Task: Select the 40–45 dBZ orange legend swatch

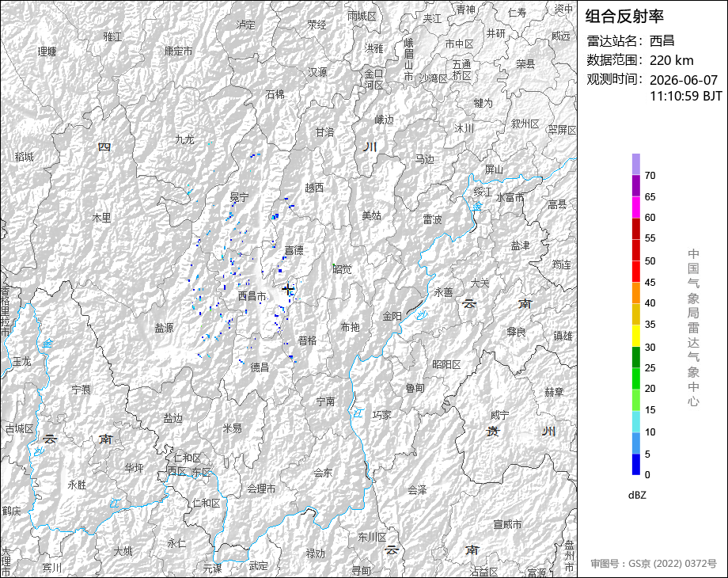Action: pos(636,293)
